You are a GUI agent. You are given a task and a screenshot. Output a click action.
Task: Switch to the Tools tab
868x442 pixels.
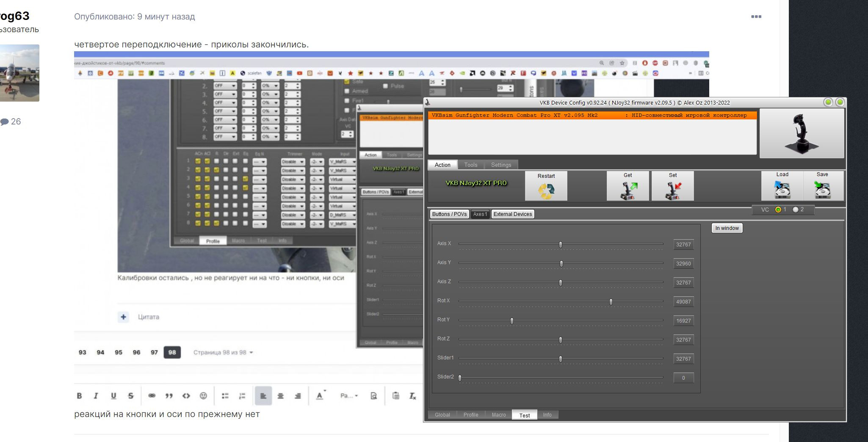pos(470,165)
